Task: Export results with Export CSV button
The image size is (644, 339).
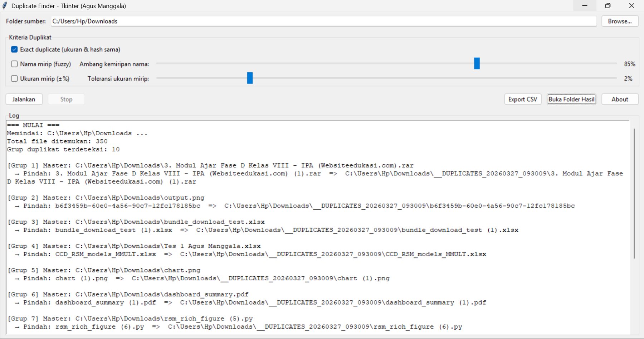Action: (522, 99)
